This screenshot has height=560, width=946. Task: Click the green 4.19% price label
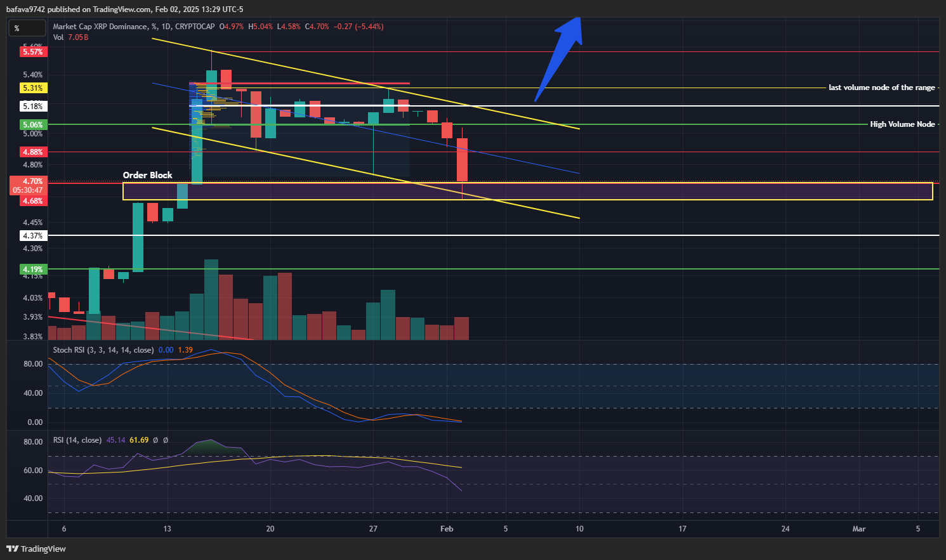pos(33,270)
